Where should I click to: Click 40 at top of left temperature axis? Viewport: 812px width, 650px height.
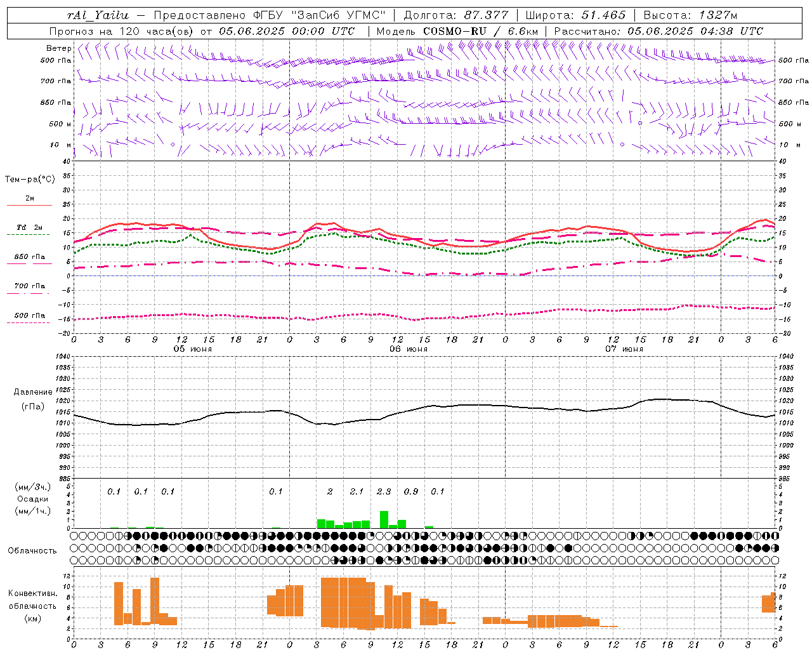coord(67,162)
